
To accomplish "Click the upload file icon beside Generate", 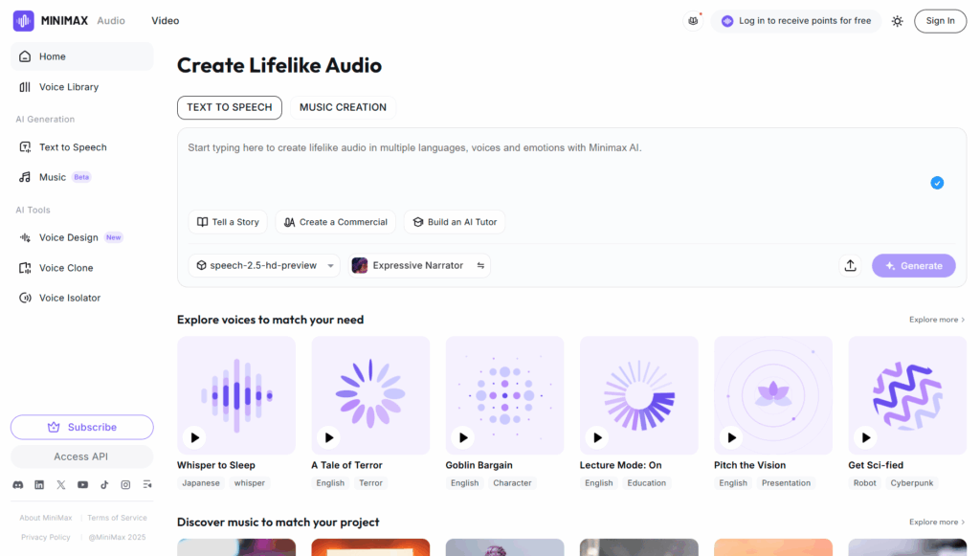I will (850, 266).
